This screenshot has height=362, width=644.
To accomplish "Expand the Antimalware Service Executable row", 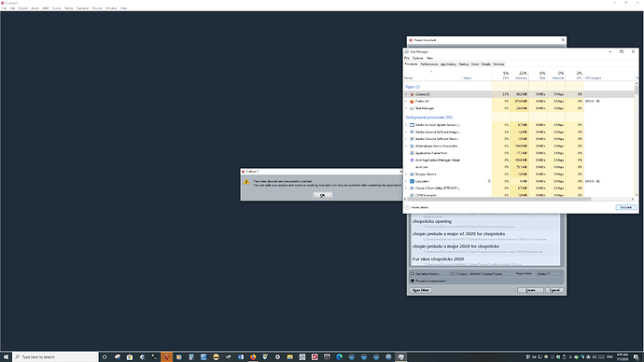I will [406, 146].
